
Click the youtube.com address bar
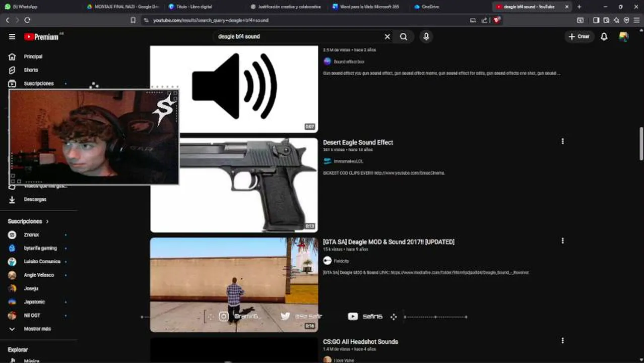302,20
